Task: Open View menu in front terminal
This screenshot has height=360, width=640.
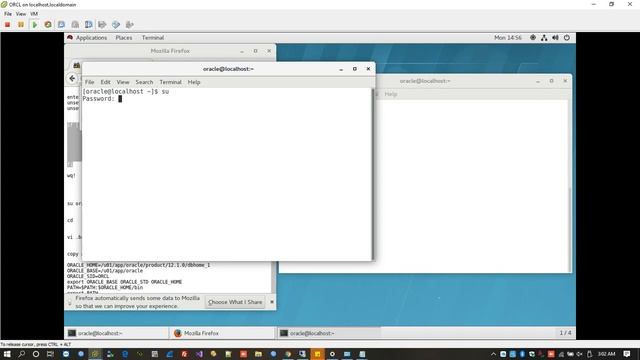Action: [123, 82]
